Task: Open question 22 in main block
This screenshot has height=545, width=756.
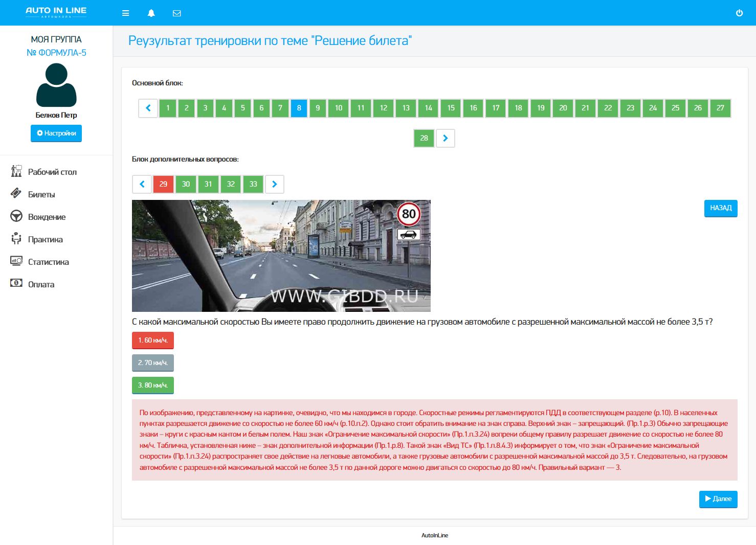Action: 608,108
